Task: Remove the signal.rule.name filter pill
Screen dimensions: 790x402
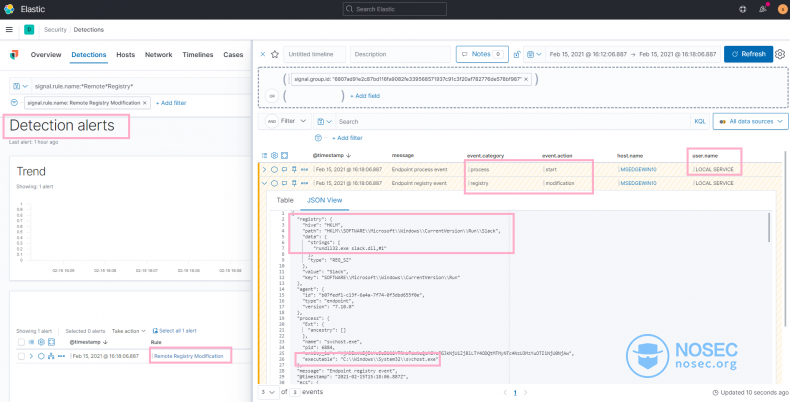Action: pyautogui.click(x=145, y=103)
